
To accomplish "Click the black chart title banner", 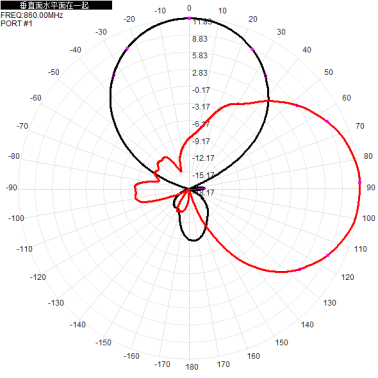I will (x=56, y=5).
